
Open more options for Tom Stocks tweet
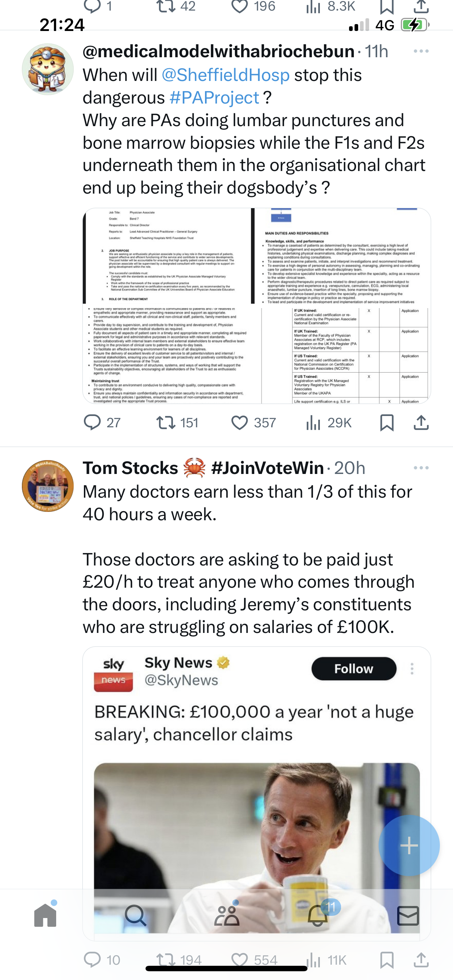(x=421, y=468)
